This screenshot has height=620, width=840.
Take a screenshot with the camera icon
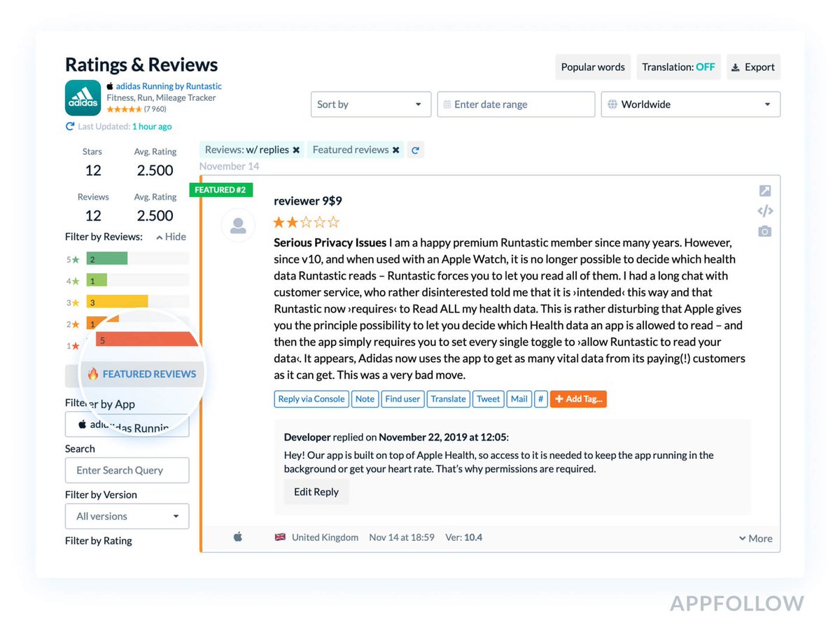coord(765,231)
